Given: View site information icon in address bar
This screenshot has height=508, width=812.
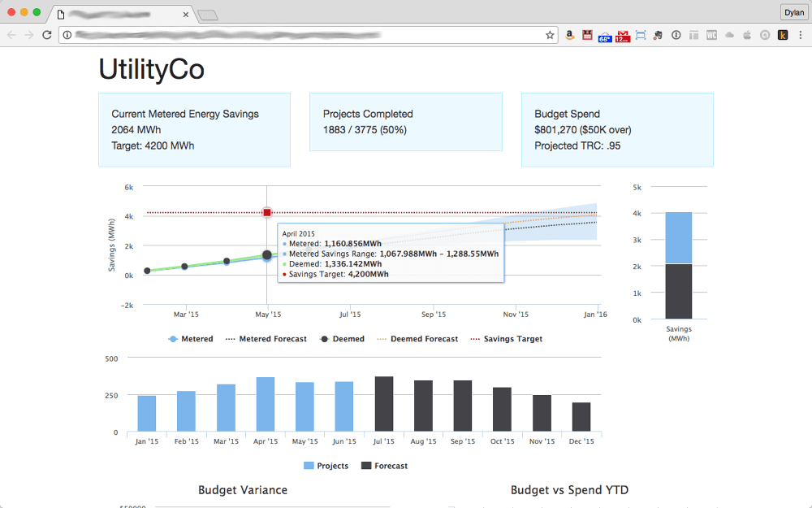Looking at the screenshot, I should click(x=67, y=35).
